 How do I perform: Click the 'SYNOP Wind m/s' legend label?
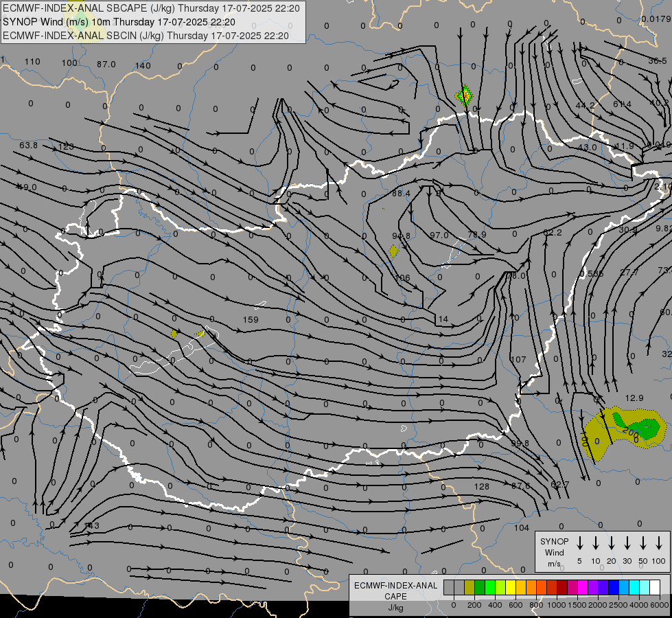click(x=554, y=552)
